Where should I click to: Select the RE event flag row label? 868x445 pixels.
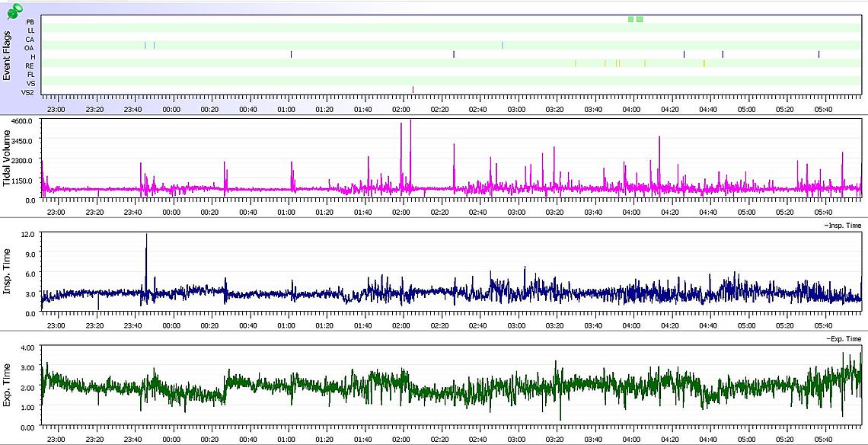[30, 66]
